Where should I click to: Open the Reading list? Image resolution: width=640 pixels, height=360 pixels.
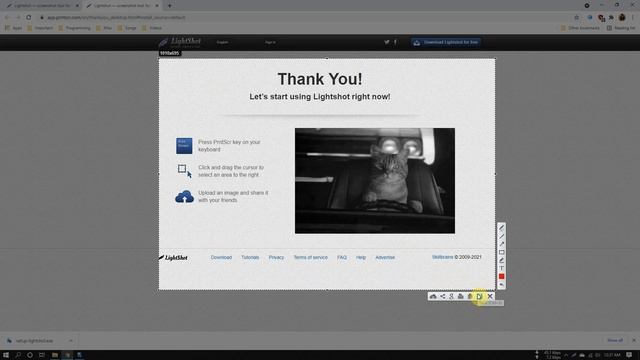620,28
